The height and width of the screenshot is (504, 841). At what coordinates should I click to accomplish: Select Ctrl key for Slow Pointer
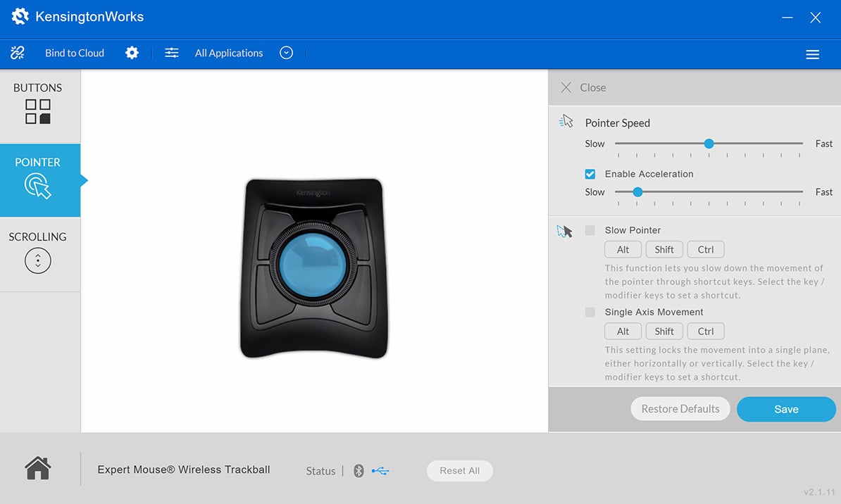pos(705,249)
